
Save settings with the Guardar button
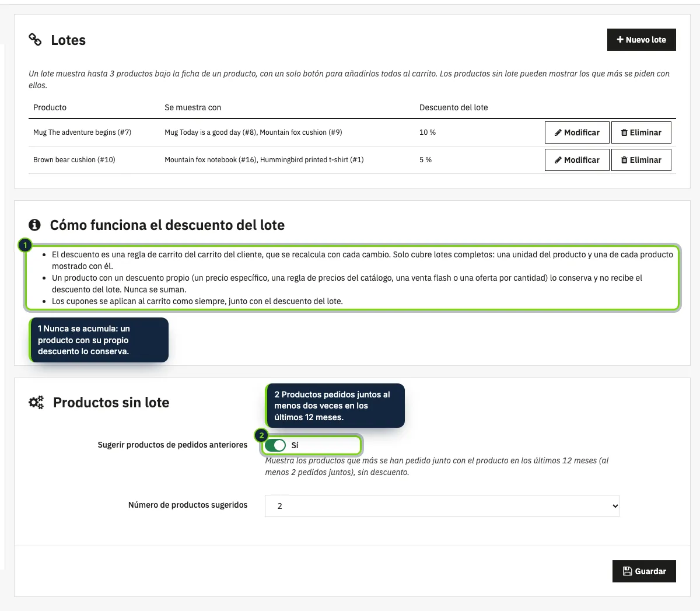tap(644, 571)
